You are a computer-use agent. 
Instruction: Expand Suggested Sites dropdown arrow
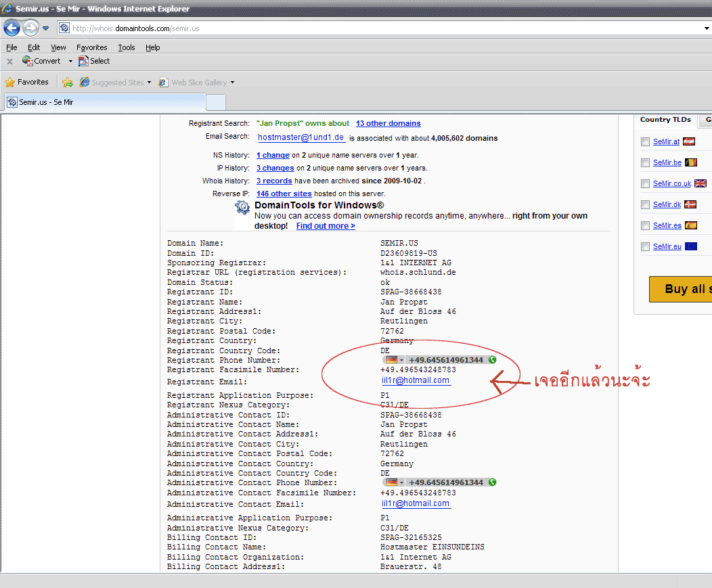tap(149, 82)
